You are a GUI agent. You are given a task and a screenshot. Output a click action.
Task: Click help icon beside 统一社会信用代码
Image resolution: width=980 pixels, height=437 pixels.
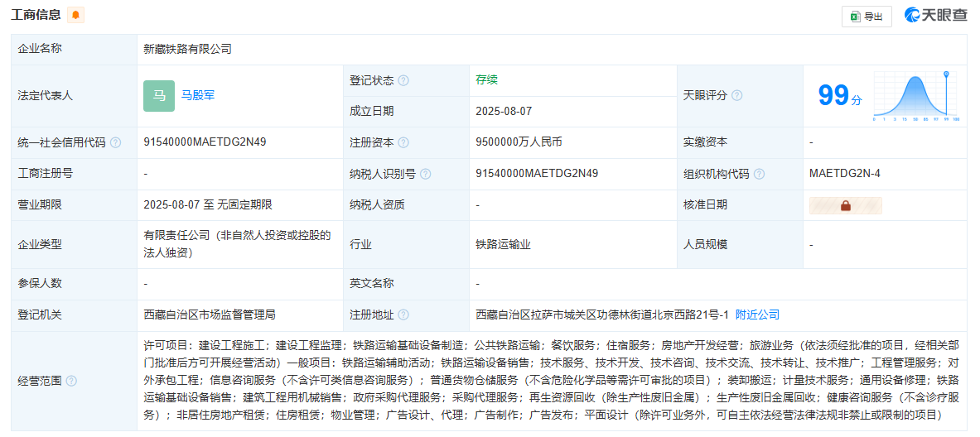(x=116, y=142)
